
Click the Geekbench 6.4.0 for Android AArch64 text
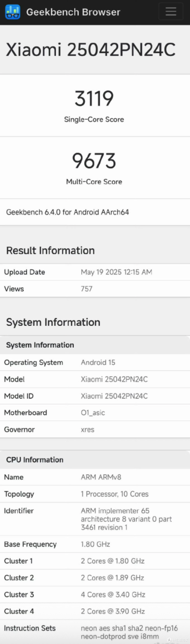pos(68,212)
